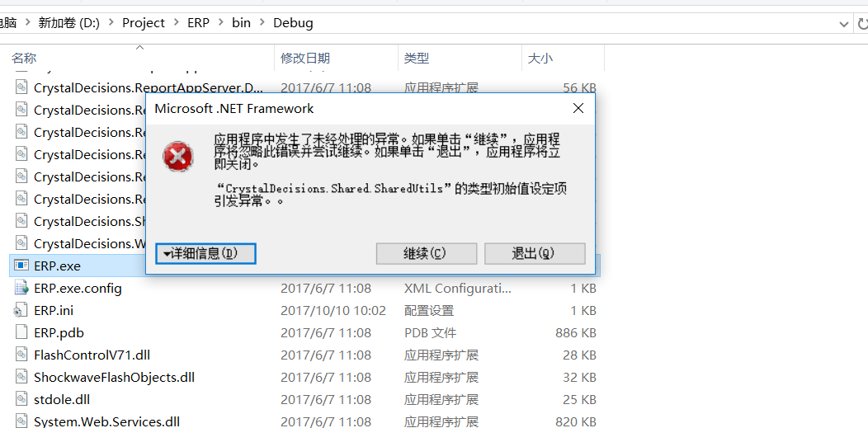
Task: Select the FlashControlV71.dll file name
Action: pos(92,355)
